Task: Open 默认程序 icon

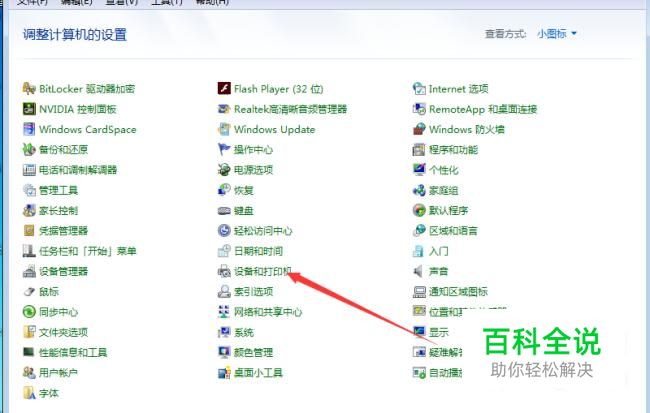Action: point(419,210)
